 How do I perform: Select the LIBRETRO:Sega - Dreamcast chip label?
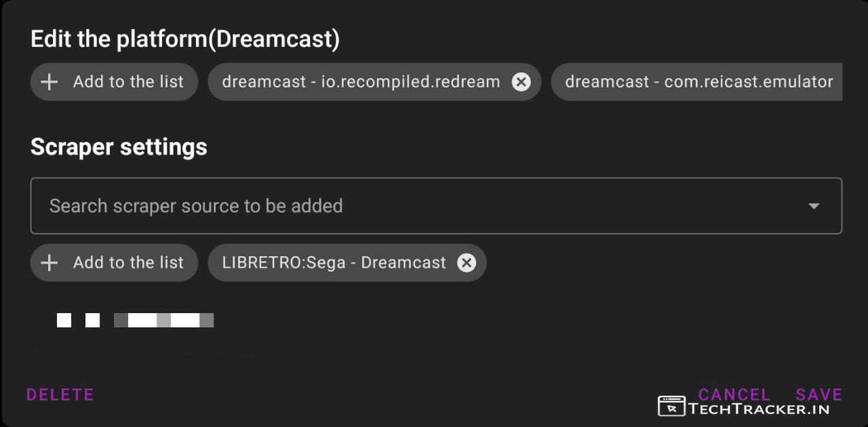coord(334,263)
